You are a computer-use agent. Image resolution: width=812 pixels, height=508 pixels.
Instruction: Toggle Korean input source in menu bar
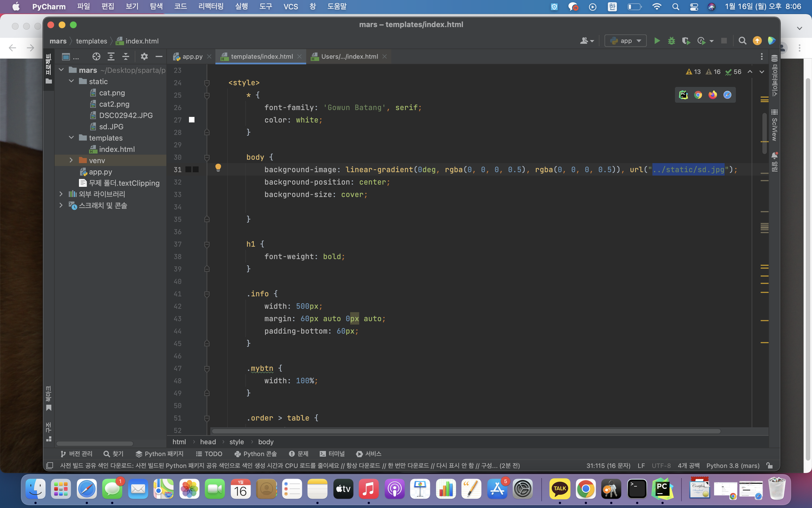click(x=612, y=7)
